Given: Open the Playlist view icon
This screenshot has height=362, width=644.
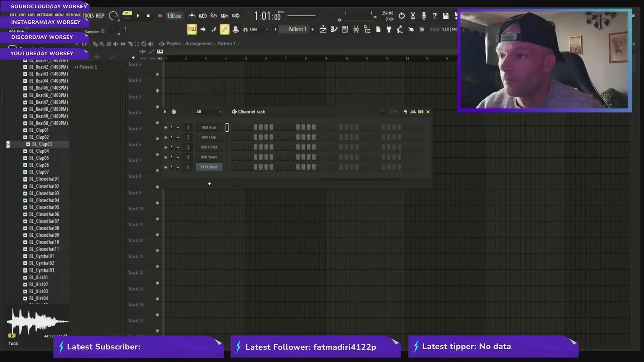Looking at the screenshot, I should click(x=323, y=29).
